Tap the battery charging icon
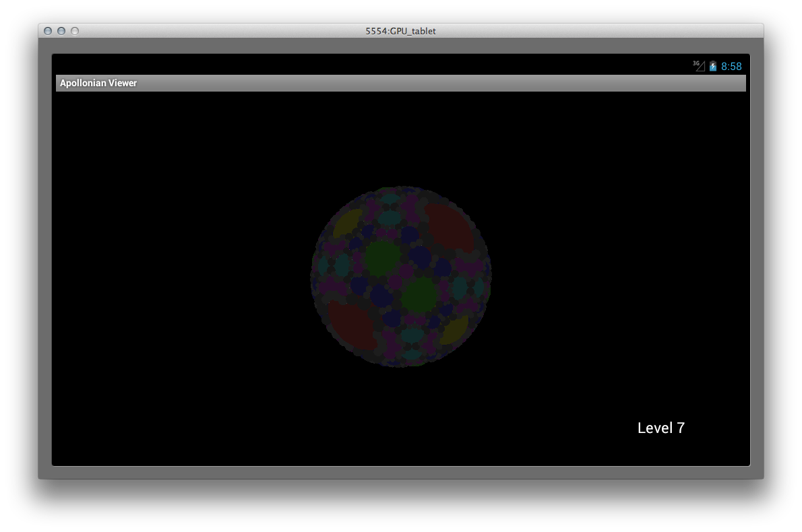802x532 pixels. tap(713, 66)
